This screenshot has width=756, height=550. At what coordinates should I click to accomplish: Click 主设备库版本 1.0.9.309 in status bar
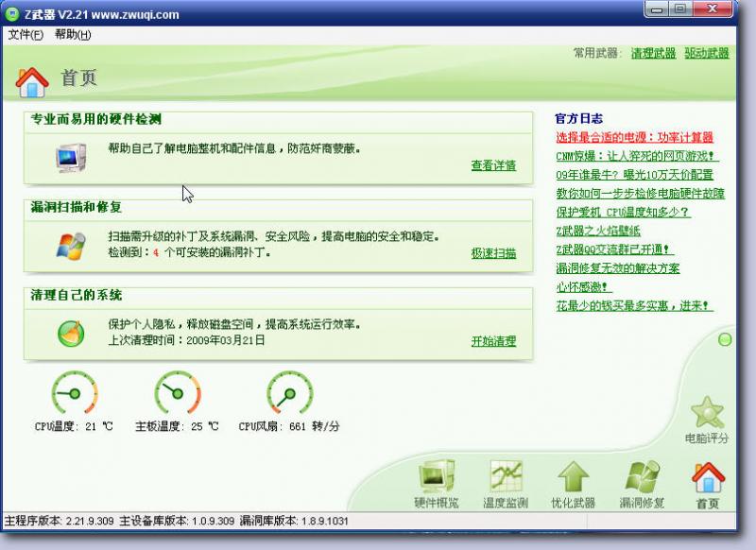pyautogui.click(x=177, y=521)
